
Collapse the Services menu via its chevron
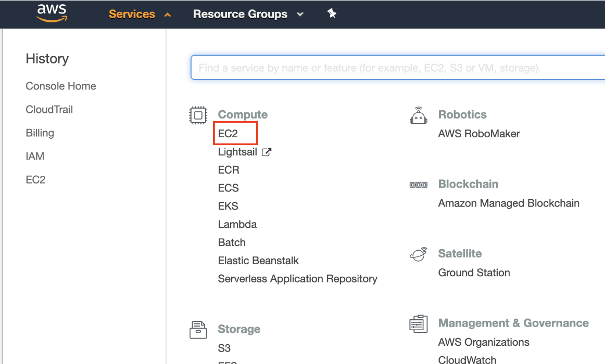167,14
